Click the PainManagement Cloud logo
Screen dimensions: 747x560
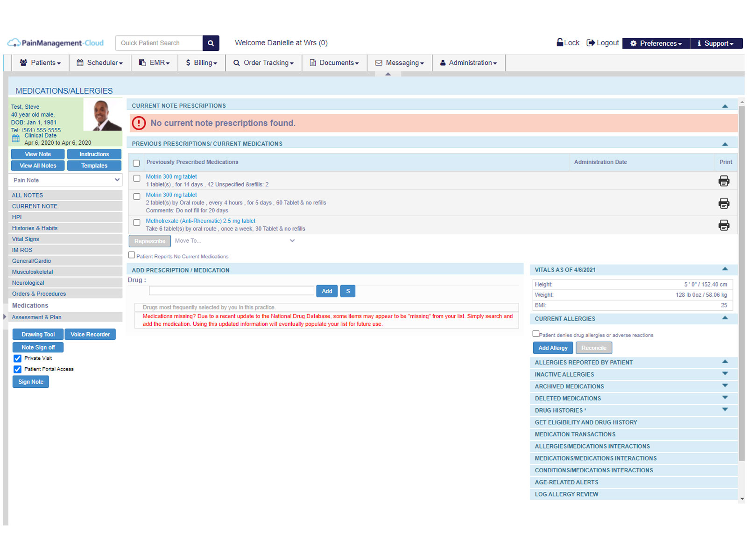[x=56, y=43]
